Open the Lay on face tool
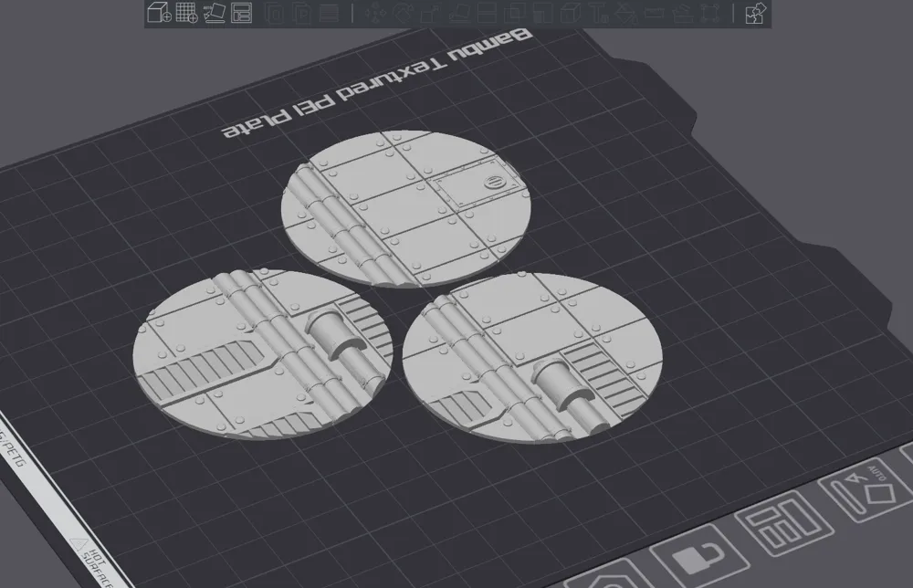The image size is (913, 588). [458, 13]
